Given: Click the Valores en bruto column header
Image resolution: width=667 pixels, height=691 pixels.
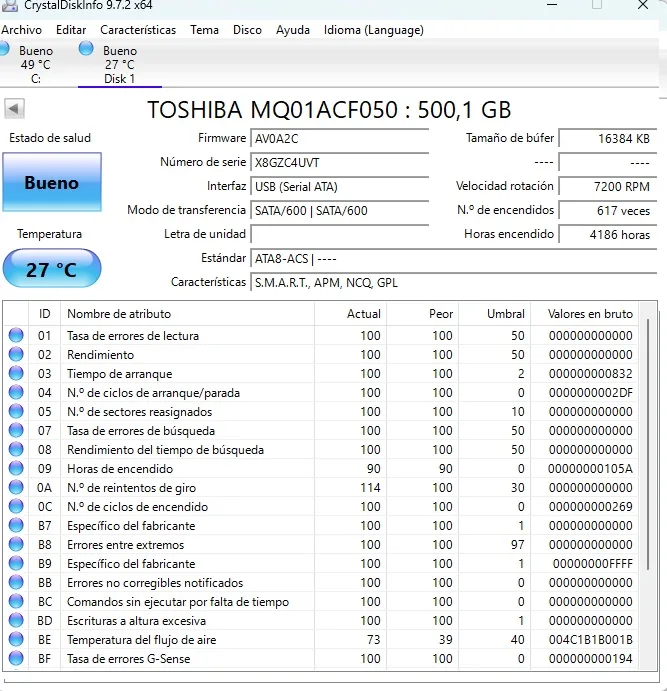Looking at the screenshot, I should [585, 314].
